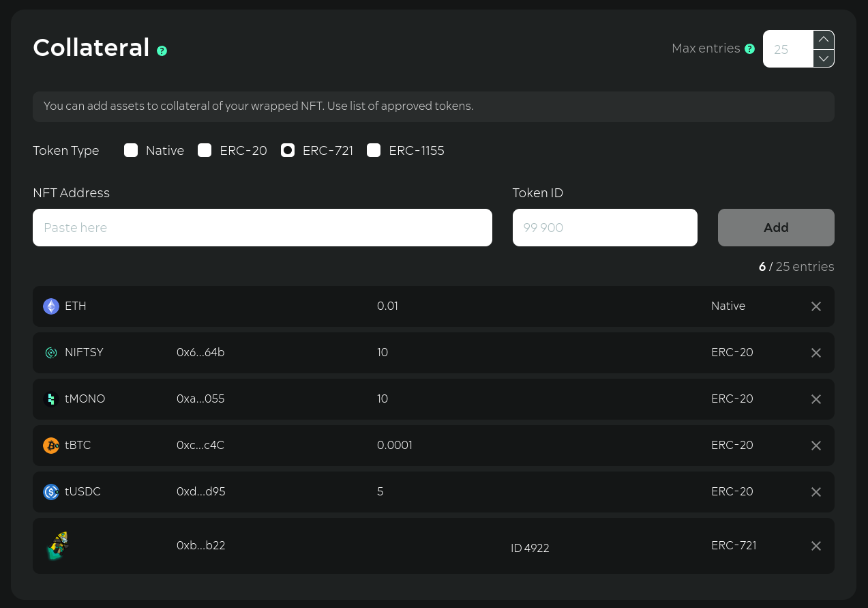Click the Collateral heading
This screenshot has height=608, width=868.
pos(91,48)
